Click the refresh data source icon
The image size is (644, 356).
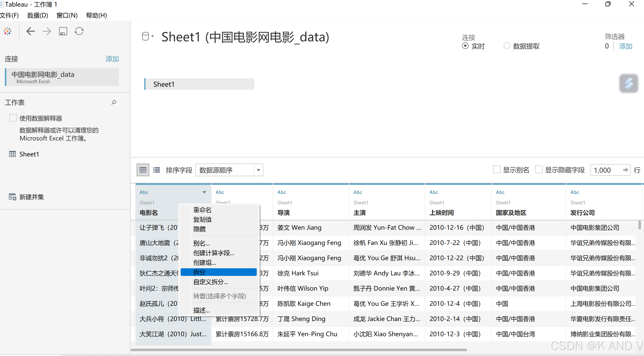click(79, 31)
